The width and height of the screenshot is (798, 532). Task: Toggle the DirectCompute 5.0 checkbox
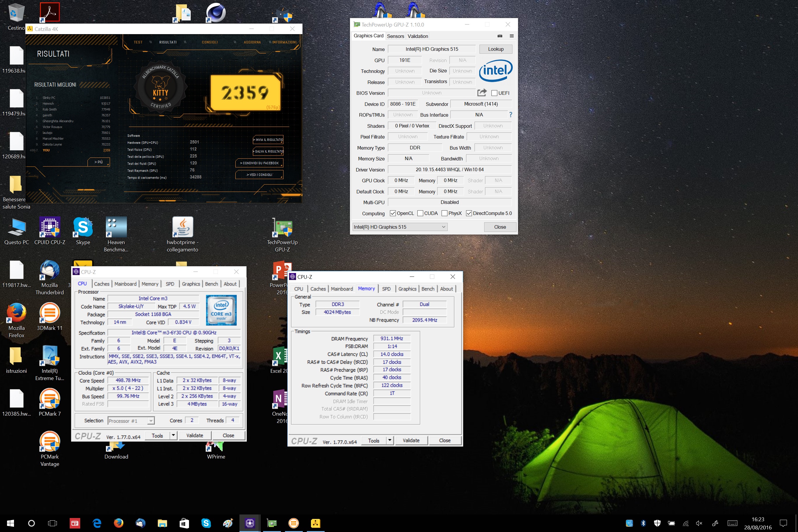tap(469, 213)
